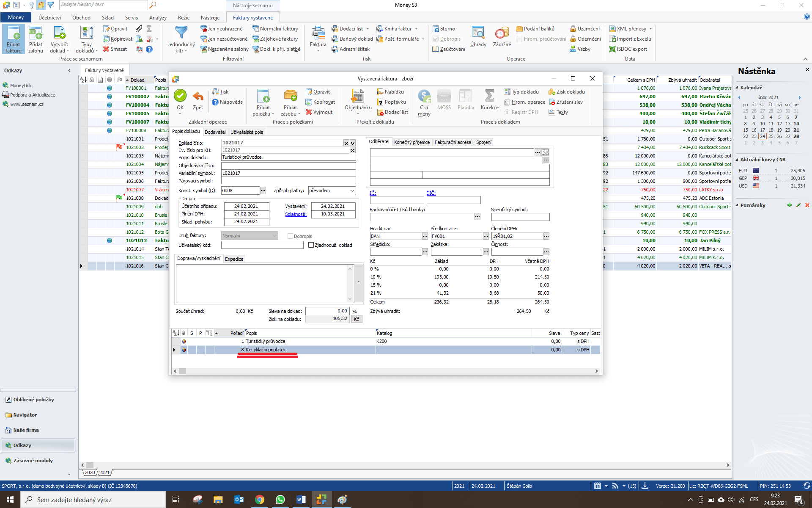Click the Korekce sigma icon
Viewport: 812px width, 508px height.
[490, 96]
